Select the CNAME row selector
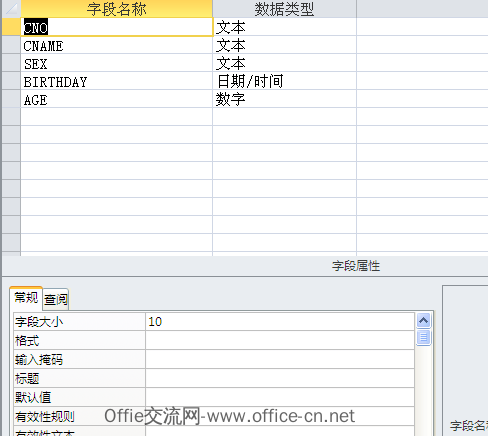 point(11,45)
